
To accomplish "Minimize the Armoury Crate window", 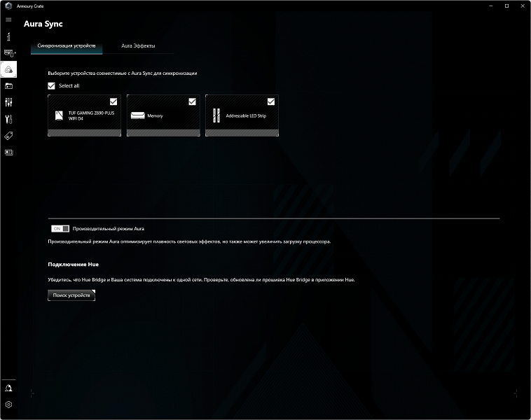I will tap(490, 6).
